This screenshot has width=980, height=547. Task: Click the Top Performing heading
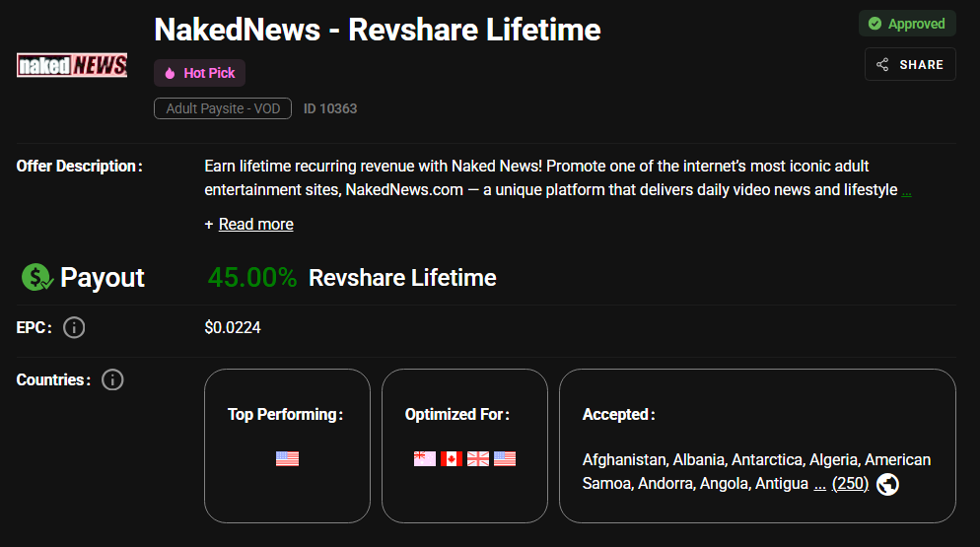coord(285,415)
